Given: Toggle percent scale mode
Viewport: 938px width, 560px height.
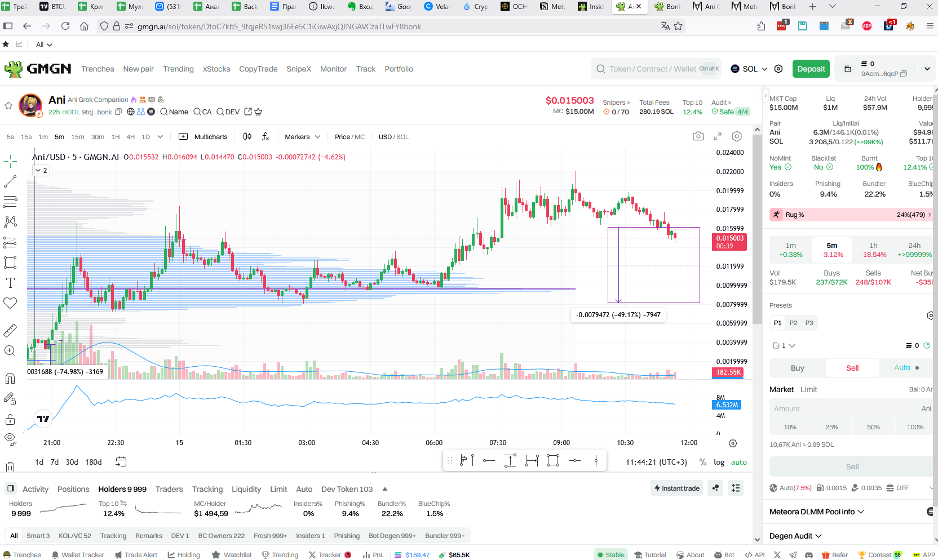Looking at the screenshot, I should 702,462.
